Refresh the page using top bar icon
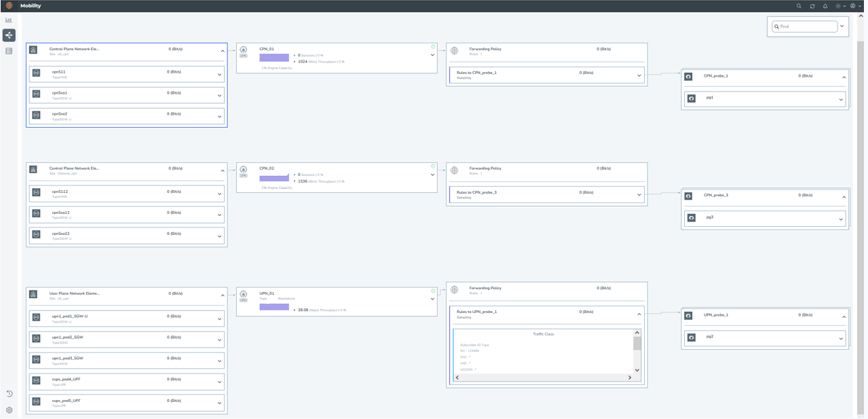 pos(812,6)
